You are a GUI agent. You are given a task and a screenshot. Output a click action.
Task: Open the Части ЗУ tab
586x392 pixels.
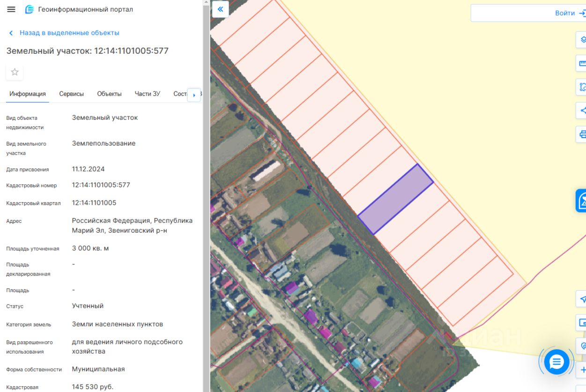pos(148,94)
